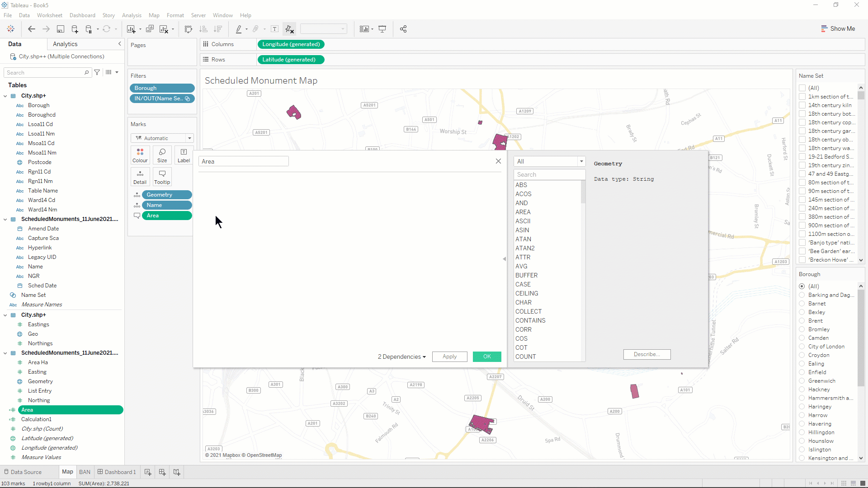
Task: Click the filter fields funnel icon
Action: 97,72
